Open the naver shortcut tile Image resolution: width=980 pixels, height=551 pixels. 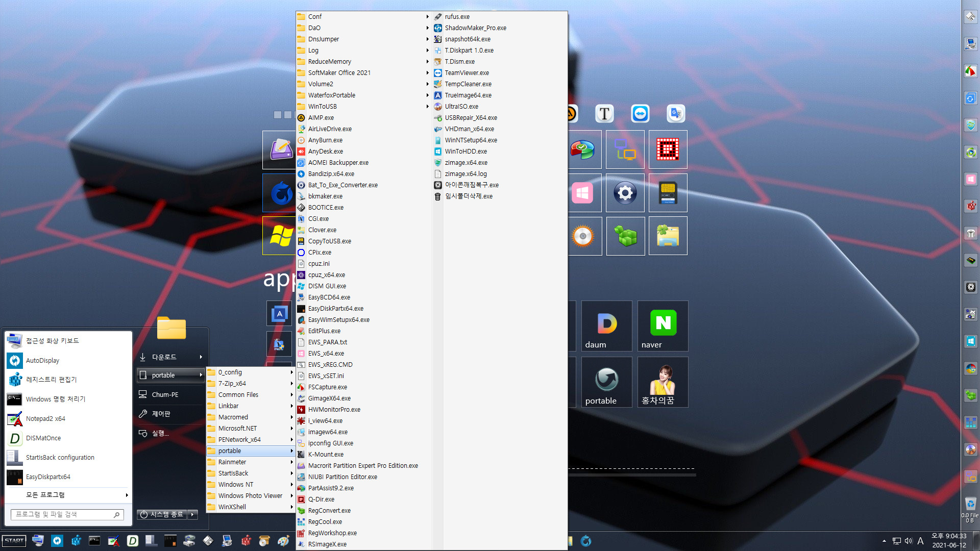(663, 326)
